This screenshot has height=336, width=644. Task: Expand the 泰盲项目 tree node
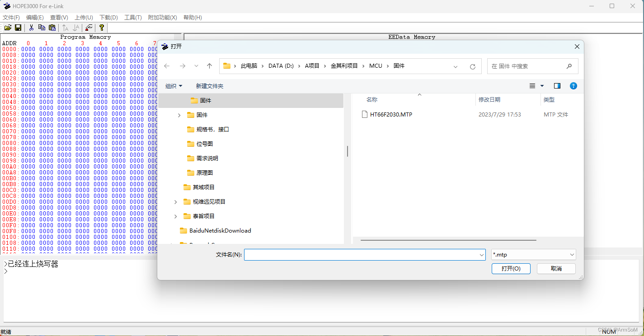175,216
